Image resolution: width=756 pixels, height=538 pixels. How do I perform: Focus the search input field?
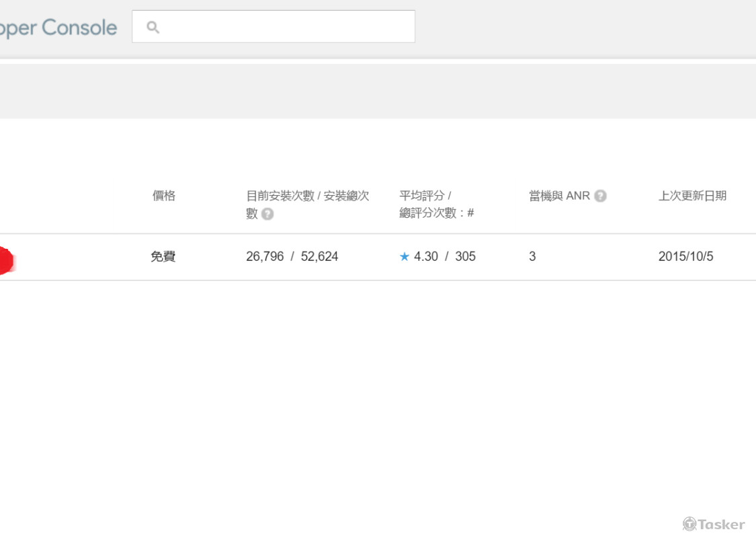click(x=282, y=27)
